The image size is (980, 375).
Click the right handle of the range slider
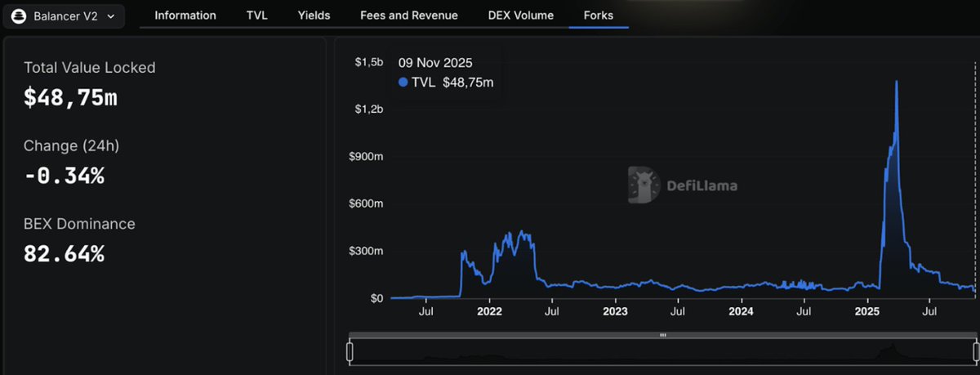click(977, 352)
